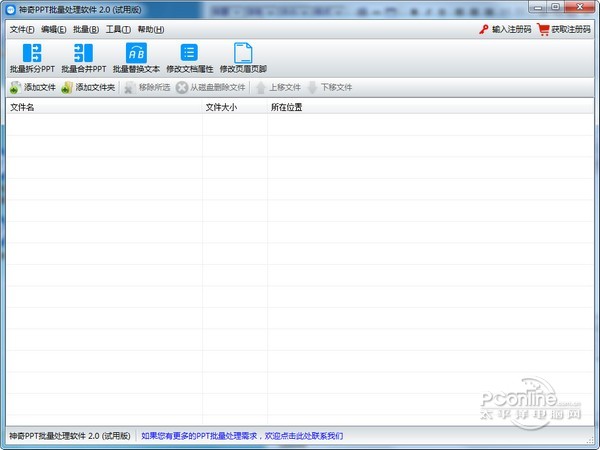The height and width of the screenshot is (450, 600).
Task: Sort by the 文件大小 column header
Action: point(235,107)
